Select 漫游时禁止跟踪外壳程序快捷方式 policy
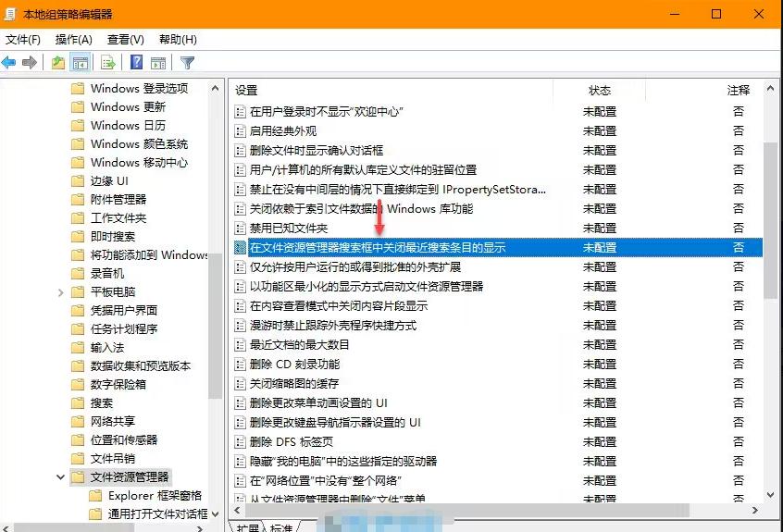The width and height of the screenshot is (783, 532). click(333, 326)
